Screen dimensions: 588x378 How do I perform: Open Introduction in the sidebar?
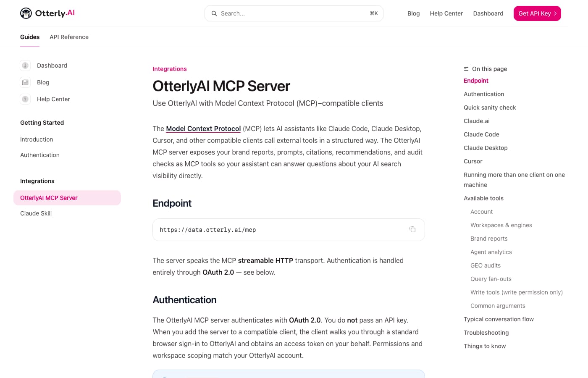click(x=37, y=139)
